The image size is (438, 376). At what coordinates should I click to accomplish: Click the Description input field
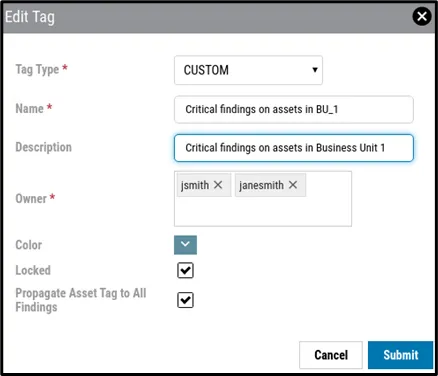[294, 148]
